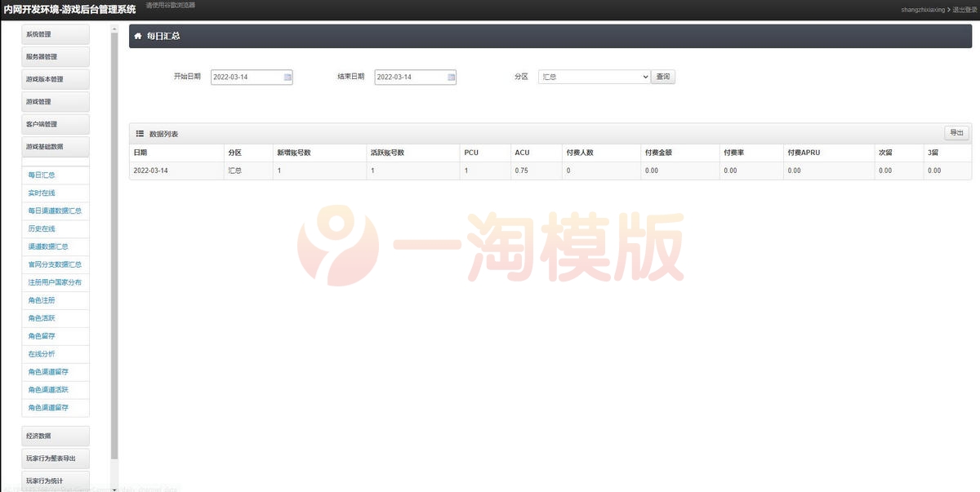Select the 历史在线 sidebar link
This screenshot has width=980, height=492.
[41, 228]
